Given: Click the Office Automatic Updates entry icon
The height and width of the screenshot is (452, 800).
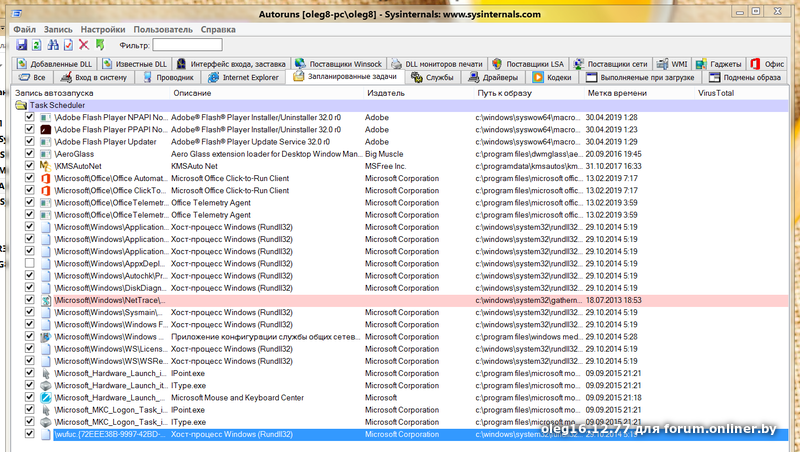Looking at the screenshot, I should tap(45, 178).
